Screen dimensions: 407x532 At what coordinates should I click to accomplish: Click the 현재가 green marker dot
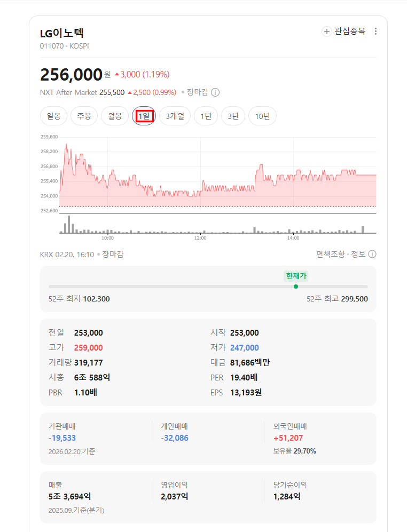click(x=296, y=287)
